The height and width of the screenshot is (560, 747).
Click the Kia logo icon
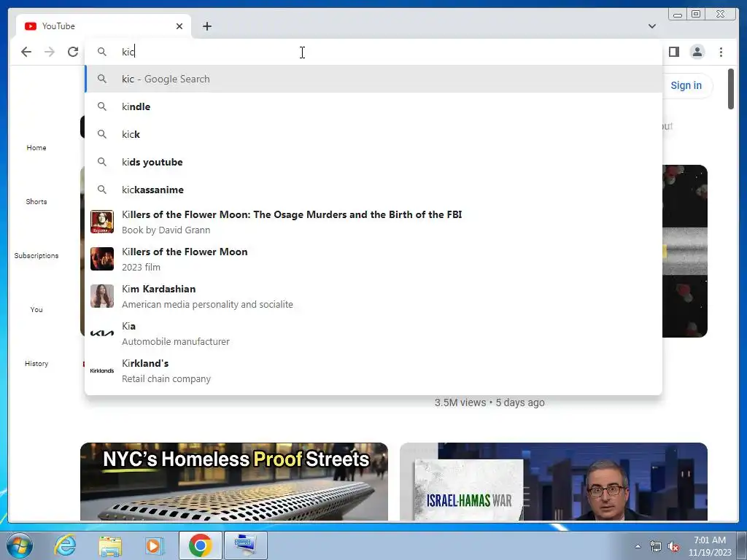(x=102, y=333)
